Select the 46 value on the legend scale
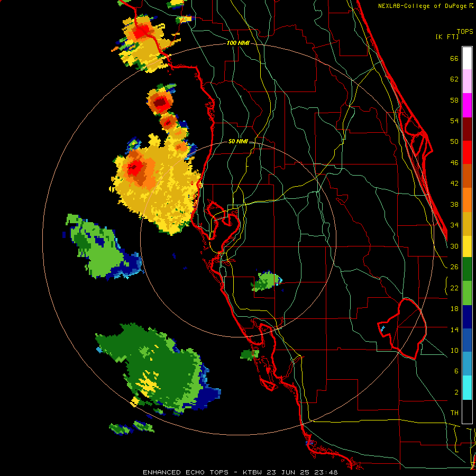Viewport: 476px width, 476px height. 454,163
